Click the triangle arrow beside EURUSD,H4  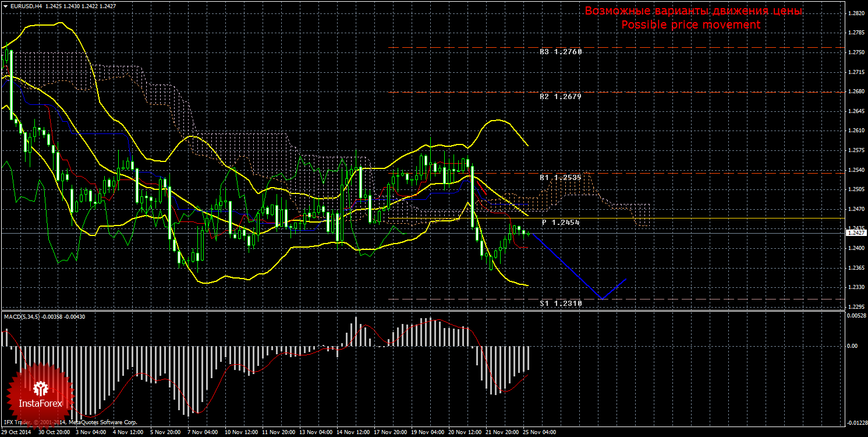pyautogui.click(x=5, y=5)
